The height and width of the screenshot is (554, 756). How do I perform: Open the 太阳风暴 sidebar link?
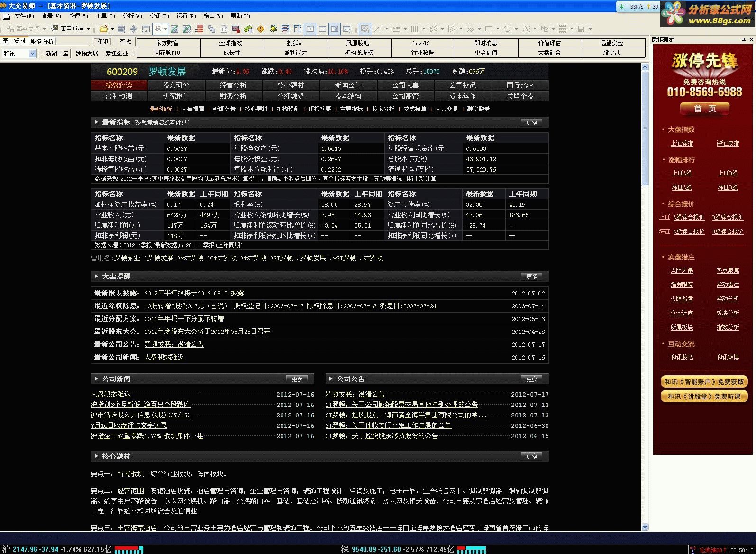click(682, 270)
